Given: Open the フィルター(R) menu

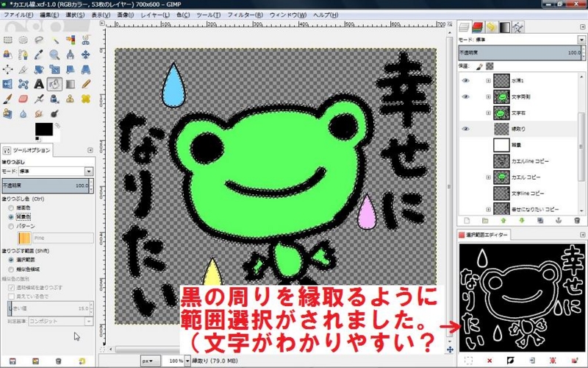Looking at the screenshot, I should click(245, 15).
